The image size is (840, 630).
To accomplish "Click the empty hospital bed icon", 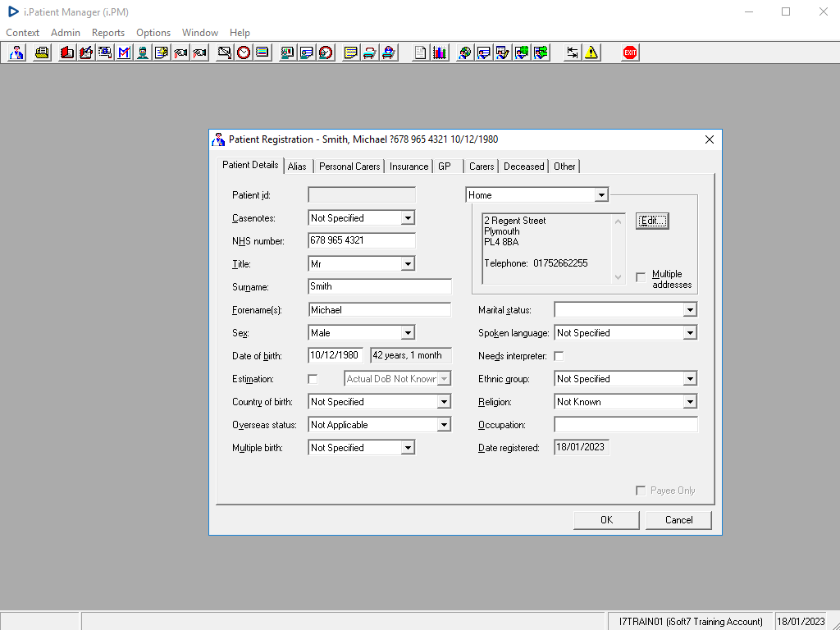I will tap(370, 52).
